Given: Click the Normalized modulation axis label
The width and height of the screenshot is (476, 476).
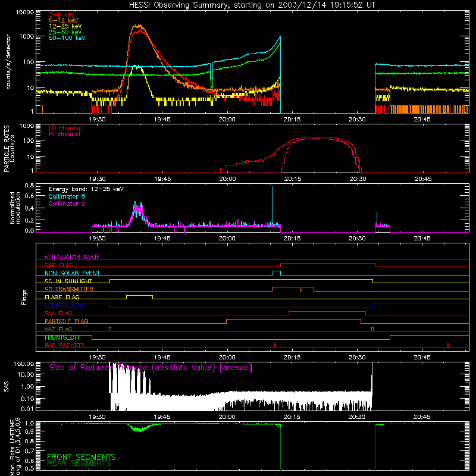Looking at the screenshot, I should (x=15, y=208).
